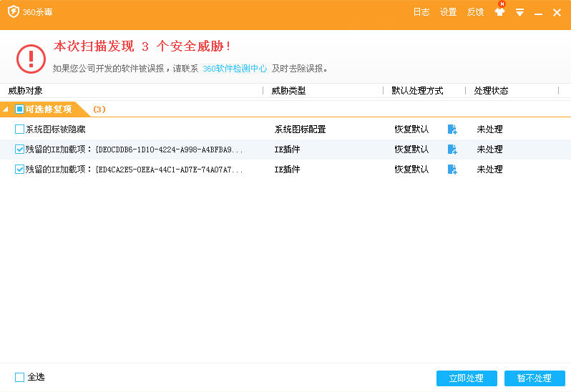The image size is (571, 392).
Task: Check the 系统图标被隐藏 checkbox
Action: click(x=19, y=129)
